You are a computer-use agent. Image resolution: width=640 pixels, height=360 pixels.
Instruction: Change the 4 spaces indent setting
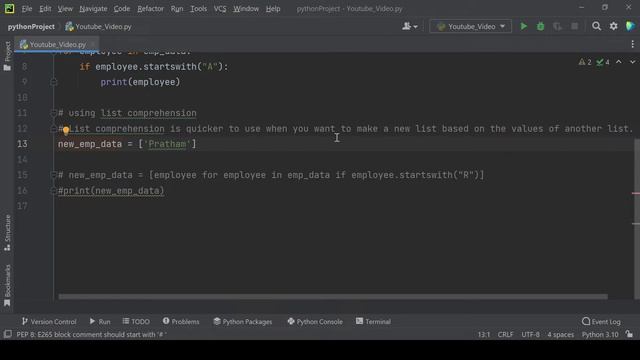(x=560, y=334)
